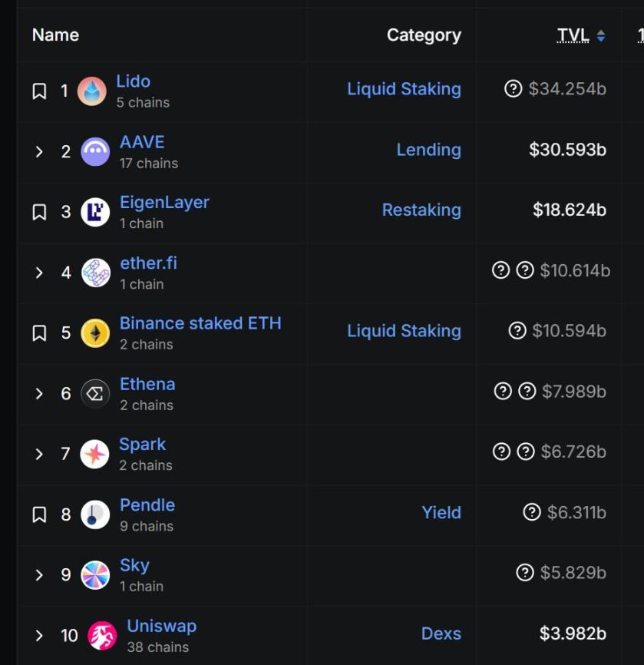Click the Lido protocol logo icon
The image size is (644, 665).
pos(92,91)
